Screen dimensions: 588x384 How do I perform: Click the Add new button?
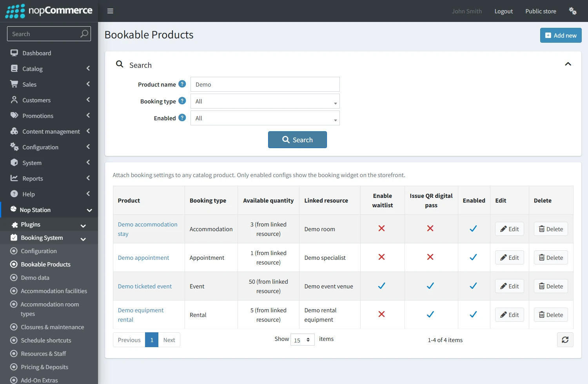(x=561, y=35)
